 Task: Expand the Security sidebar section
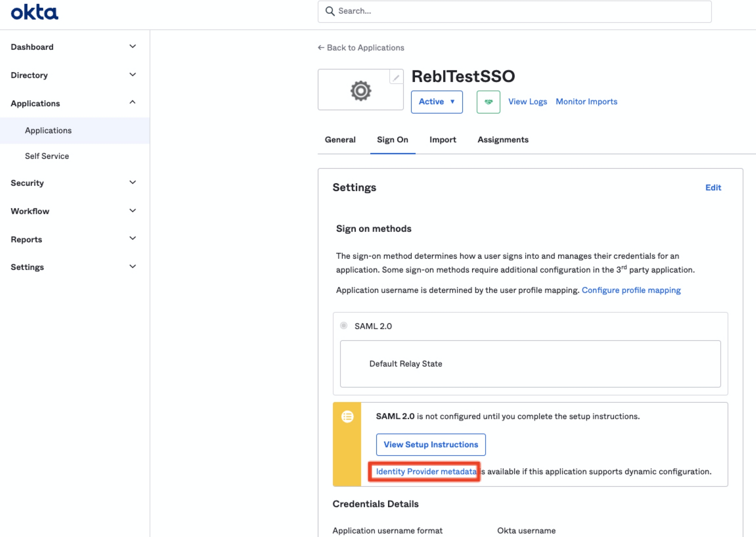coord(132,183)
